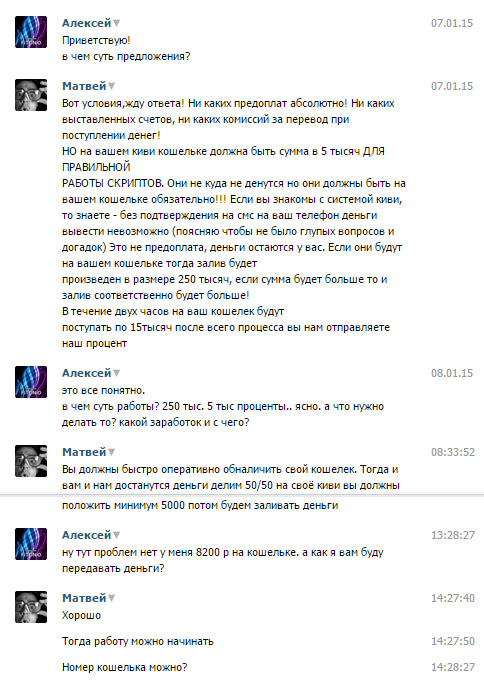The image size is (484, 682).
Task: Click Матвей's avatar next to 'Хорошо'
Action: click(31, 607)
